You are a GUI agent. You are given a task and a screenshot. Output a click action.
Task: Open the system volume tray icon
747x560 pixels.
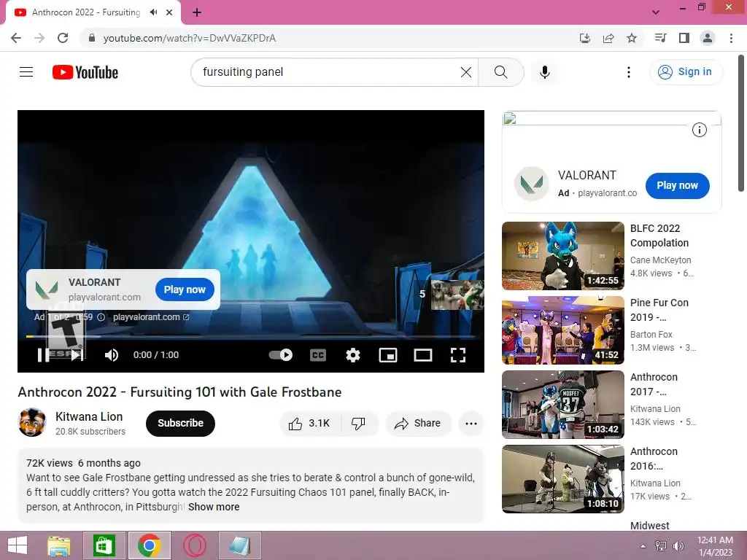pos(678,545)
